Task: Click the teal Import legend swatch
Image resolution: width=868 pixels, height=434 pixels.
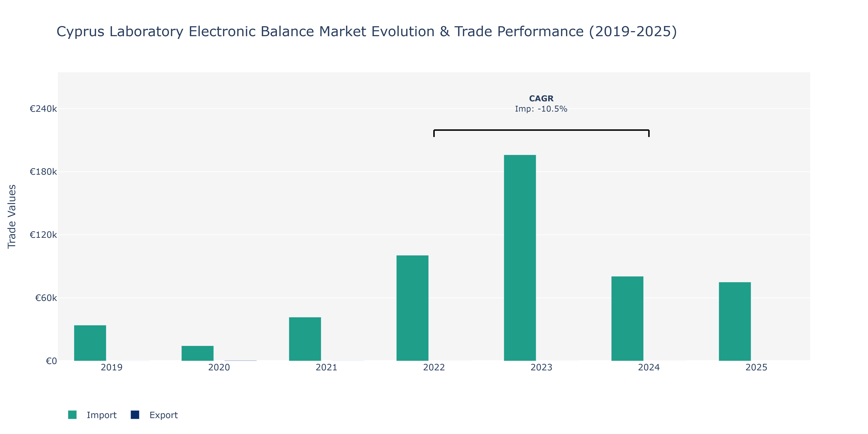Action: [72, 415]
